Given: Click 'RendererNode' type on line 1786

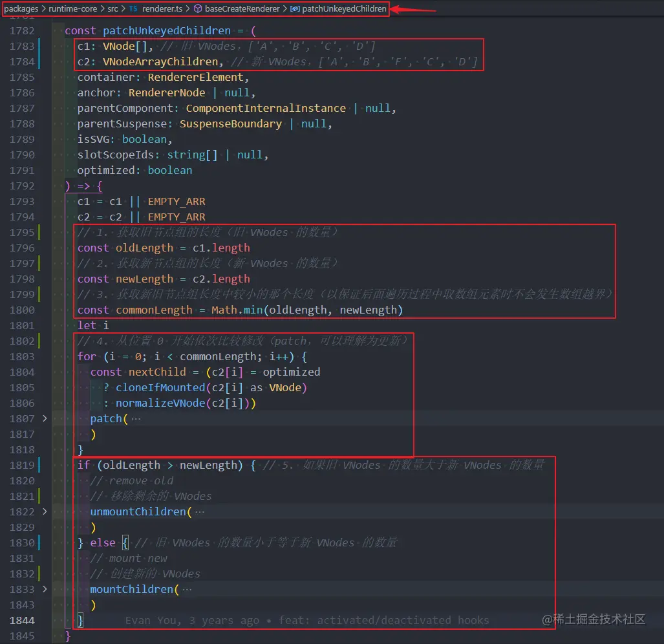Looking at the screenshot, I should 167,92.
